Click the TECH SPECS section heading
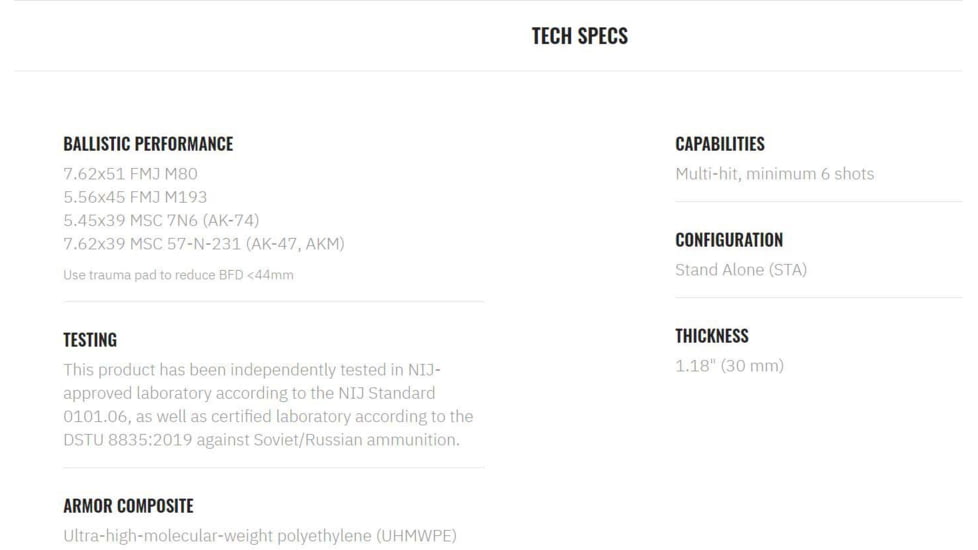The width and height of the screenshot is (978, 550). pos(579,36)
